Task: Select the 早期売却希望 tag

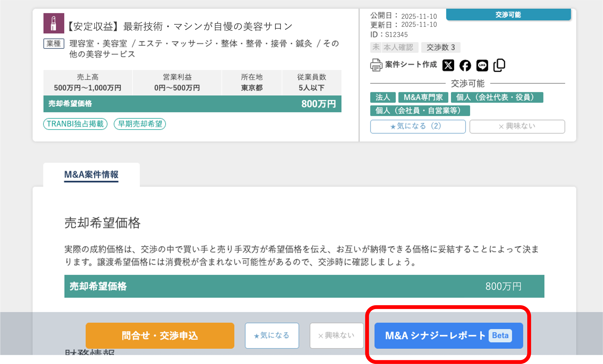Action: pyautogui.click(x=140, y=124)
